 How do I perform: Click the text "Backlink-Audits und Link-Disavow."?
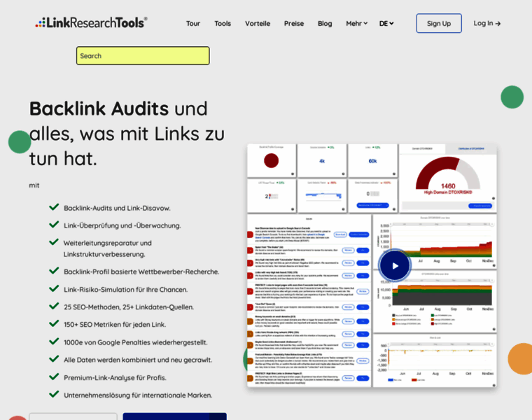117,208
